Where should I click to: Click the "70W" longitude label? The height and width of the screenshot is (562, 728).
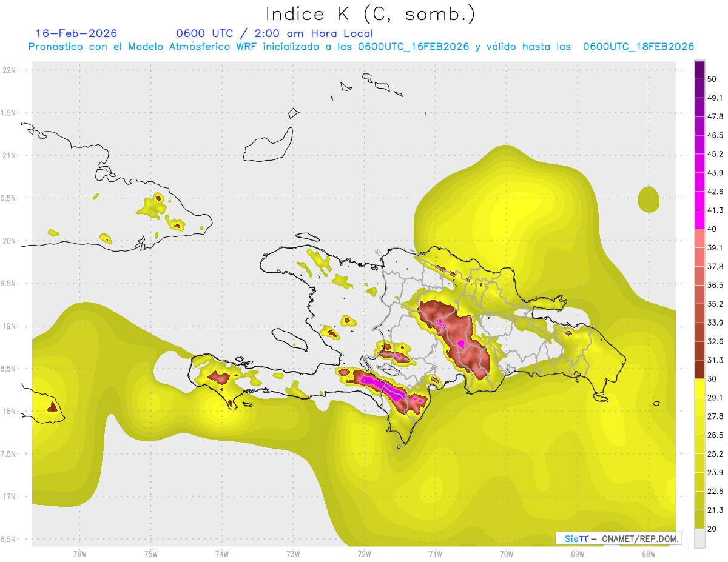507,554
